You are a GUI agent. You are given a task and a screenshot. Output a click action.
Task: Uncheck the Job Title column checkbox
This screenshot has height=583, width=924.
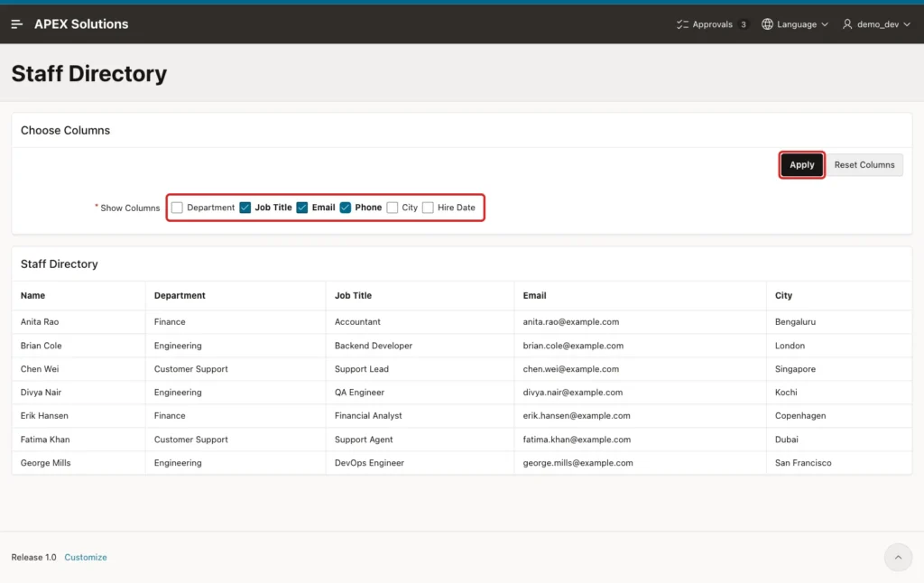click(x=245, y=208)
